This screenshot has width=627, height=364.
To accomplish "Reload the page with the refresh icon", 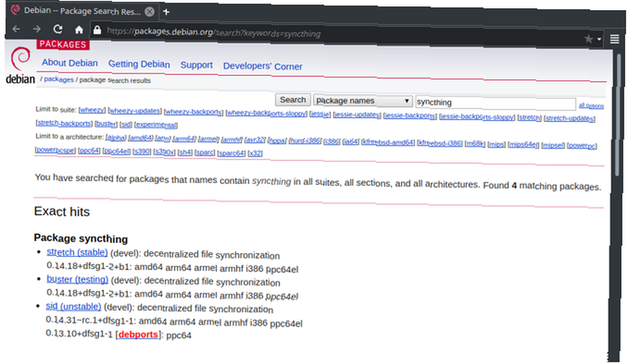I will point(58,29).
